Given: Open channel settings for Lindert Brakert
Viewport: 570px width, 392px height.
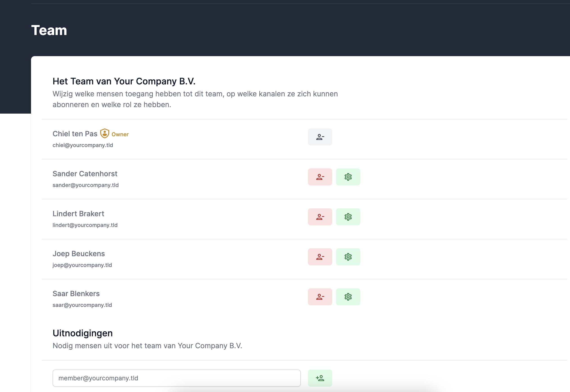Looking at the screenshot, I should click(348, 217).
